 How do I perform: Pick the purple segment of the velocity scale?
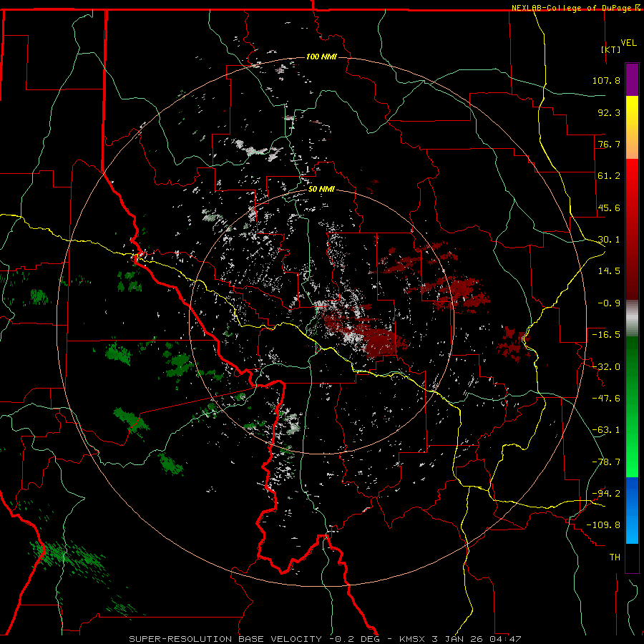click(x=632, y=79)
